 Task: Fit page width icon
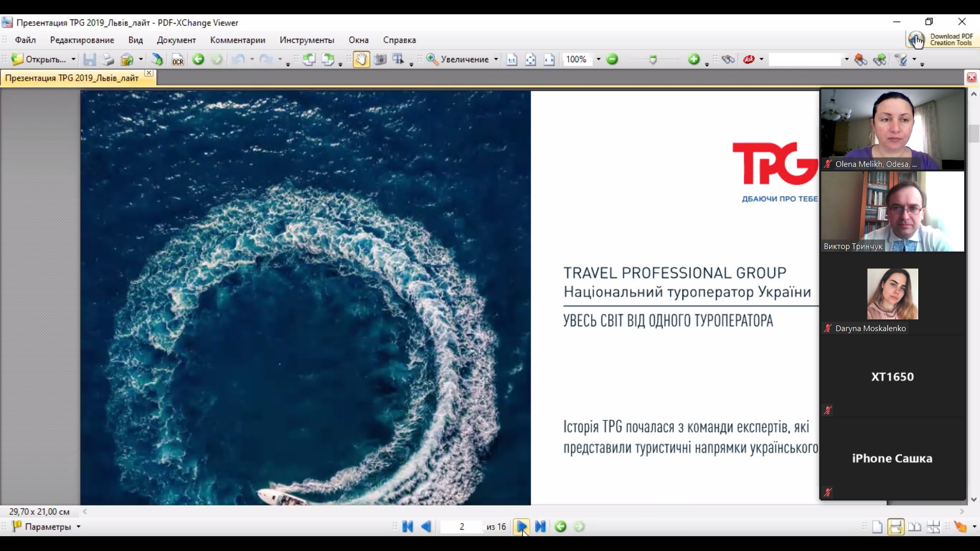pyautogui.click(x=549, y=59)
